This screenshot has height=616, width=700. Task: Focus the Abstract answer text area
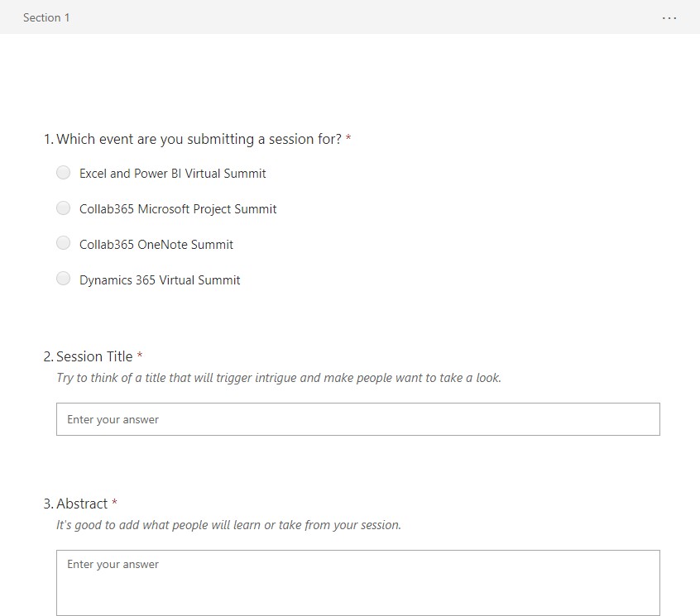[358, 583]
